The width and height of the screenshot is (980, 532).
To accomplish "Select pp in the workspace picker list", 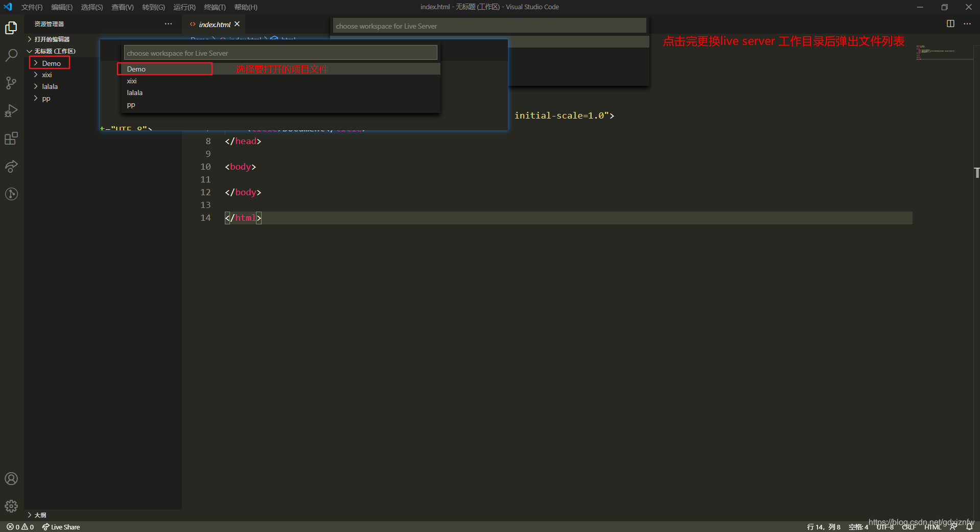I will coord(280,105).
